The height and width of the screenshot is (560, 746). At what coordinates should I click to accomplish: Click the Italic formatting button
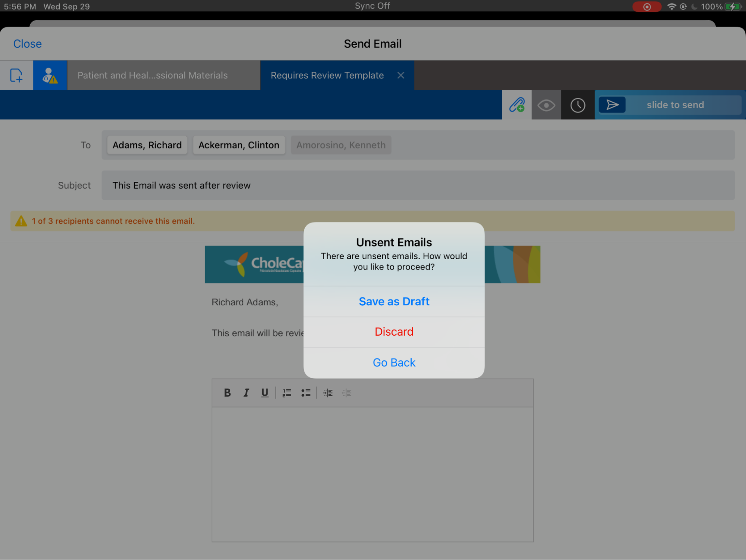[246, 392]
